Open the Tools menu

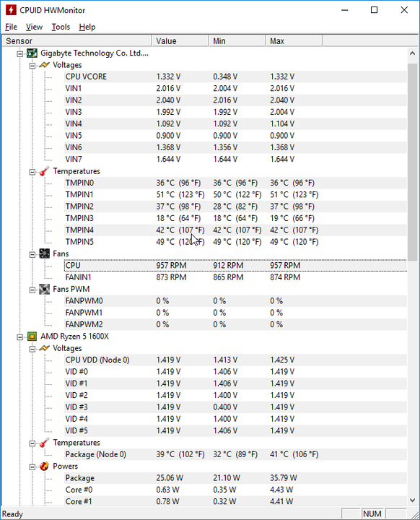(x=61, y=27)
